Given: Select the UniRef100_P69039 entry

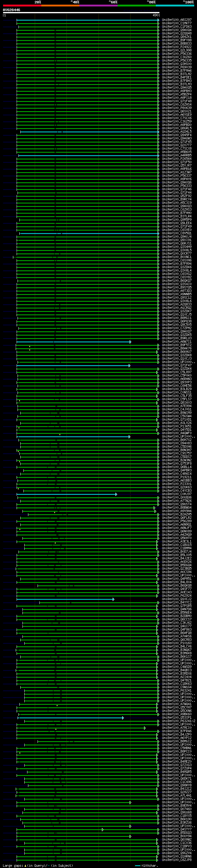Looking at the screenshot, I should (176, 67).
